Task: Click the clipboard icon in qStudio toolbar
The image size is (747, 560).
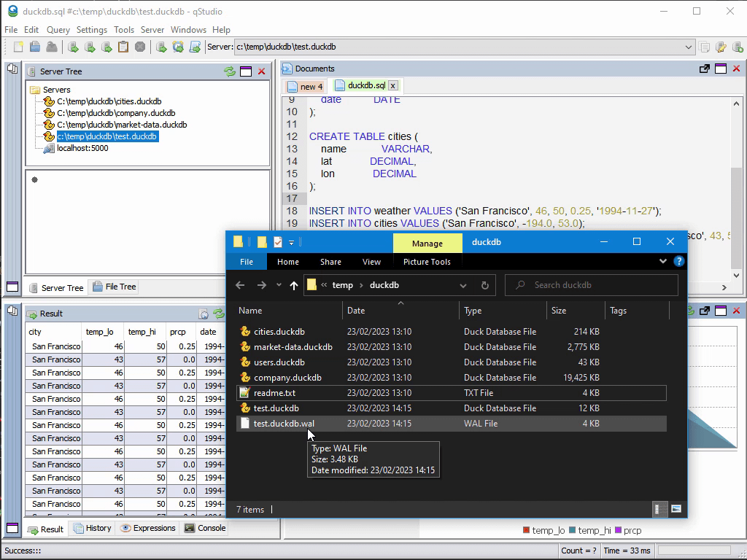Action: 123,47
